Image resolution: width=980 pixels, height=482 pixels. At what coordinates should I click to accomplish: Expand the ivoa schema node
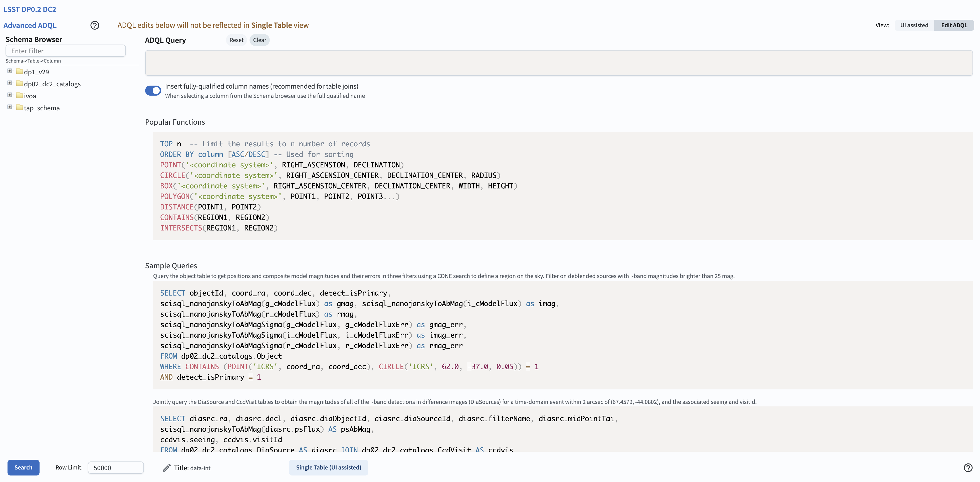tap(10, 95)
